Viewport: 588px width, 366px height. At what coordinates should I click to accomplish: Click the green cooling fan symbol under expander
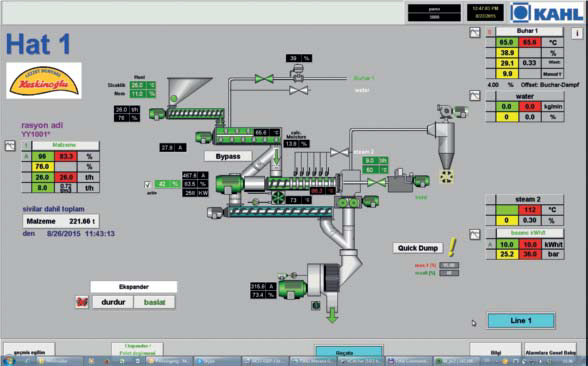point(278,198)
